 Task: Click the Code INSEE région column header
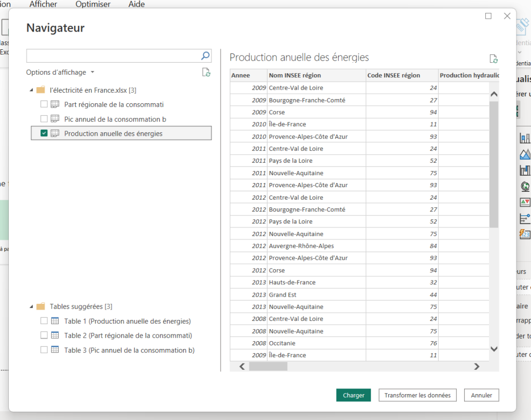402,75
